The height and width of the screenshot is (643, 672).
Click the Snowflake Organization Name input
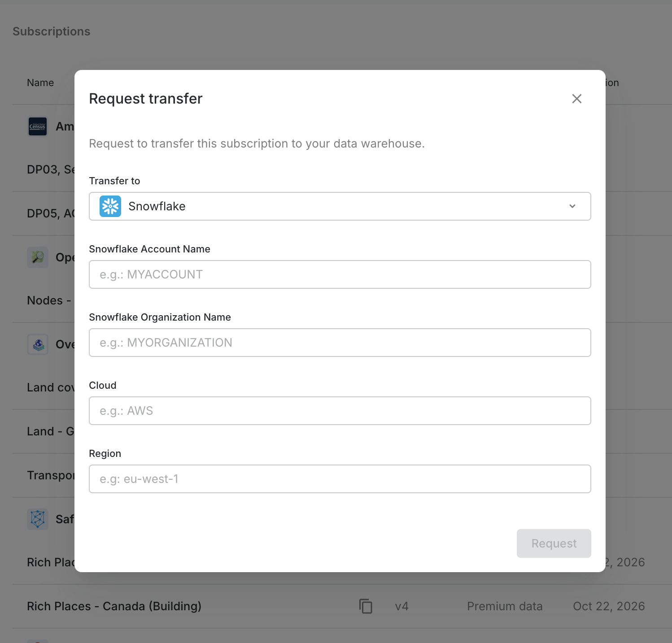pyautogui.click(x=340, y=343)
